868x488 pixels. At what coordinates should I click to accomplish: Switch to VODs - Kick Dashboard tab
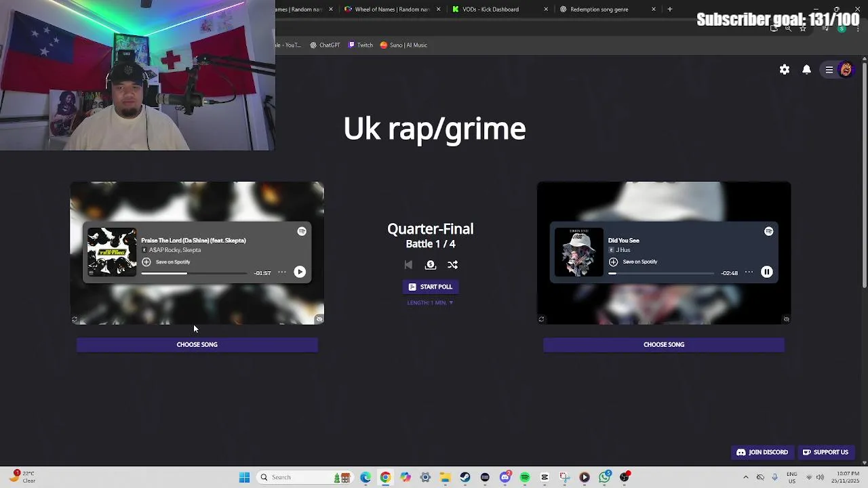[499, 9]
